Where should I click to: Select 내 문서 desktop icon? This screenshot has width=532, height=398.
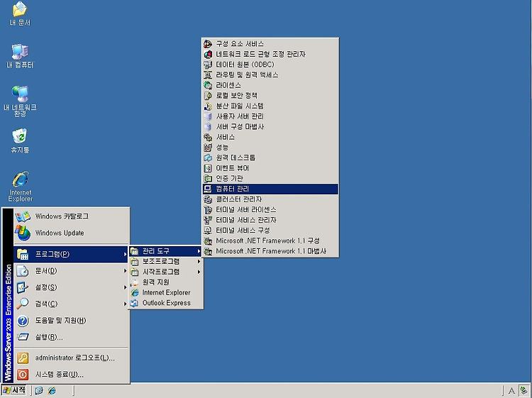[x=20, y=14]
